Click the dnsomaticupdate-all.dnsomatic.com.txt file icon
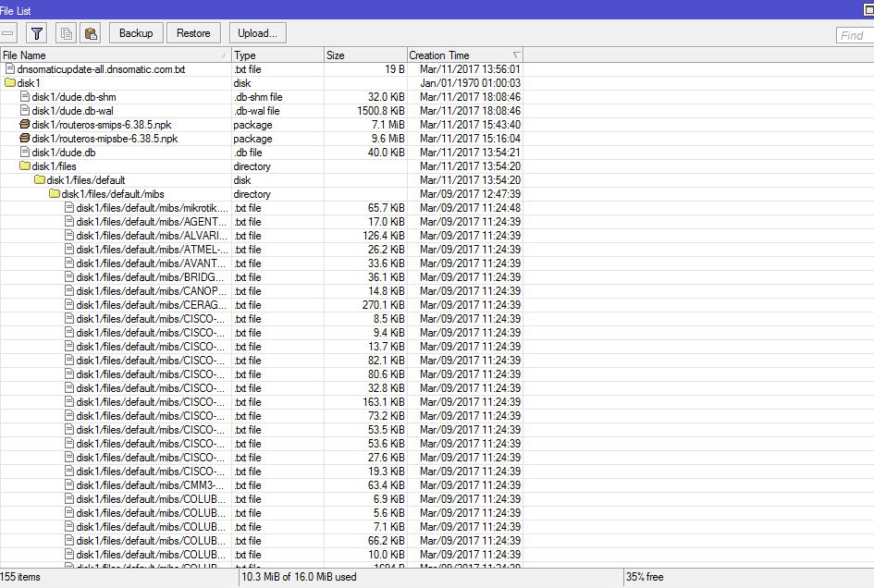The height and width of the screenshot is (588, 874). [x=9, y=68]
